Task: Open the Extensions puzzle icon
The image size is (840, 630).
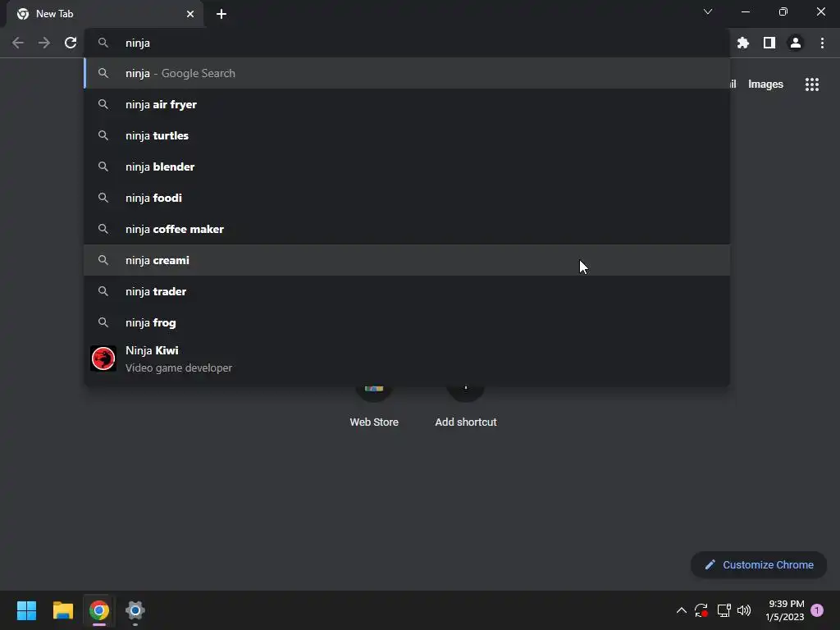Action: 743,43
